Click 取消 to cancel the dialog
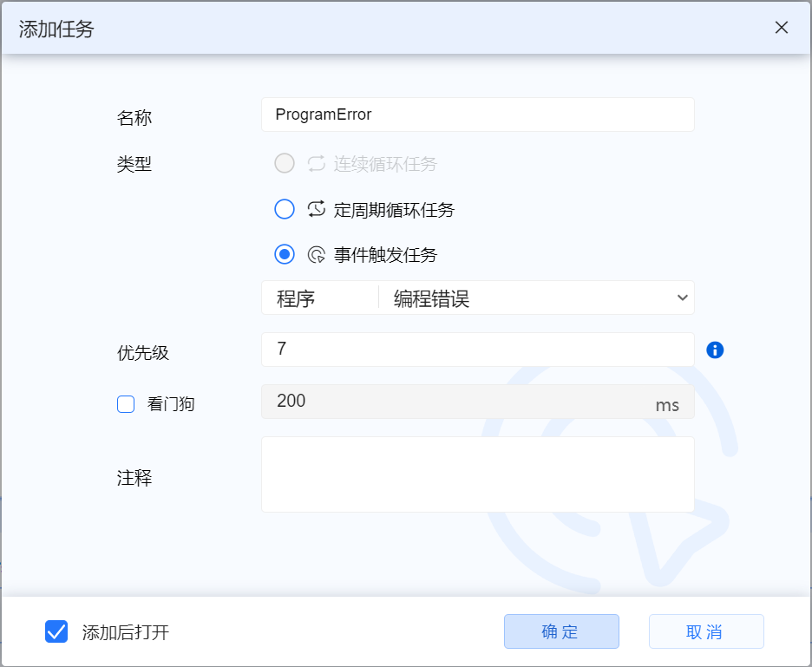 pyautogui.click(x=705, y=631)
